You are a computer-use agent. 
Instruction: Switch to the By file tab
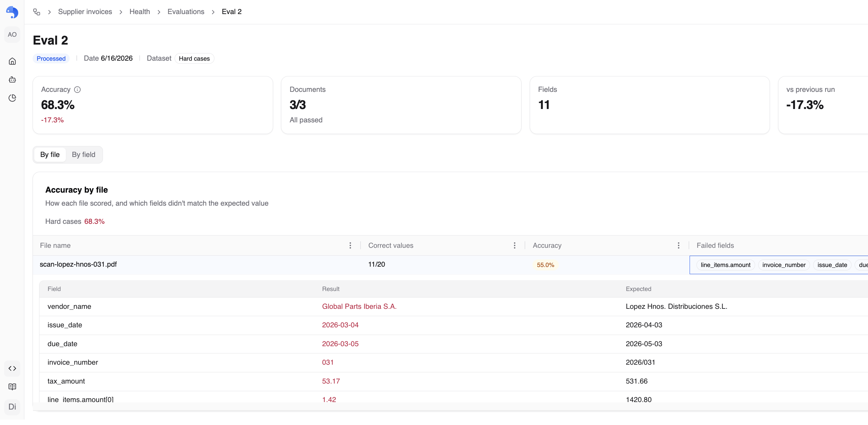click(x=50, y=155)
